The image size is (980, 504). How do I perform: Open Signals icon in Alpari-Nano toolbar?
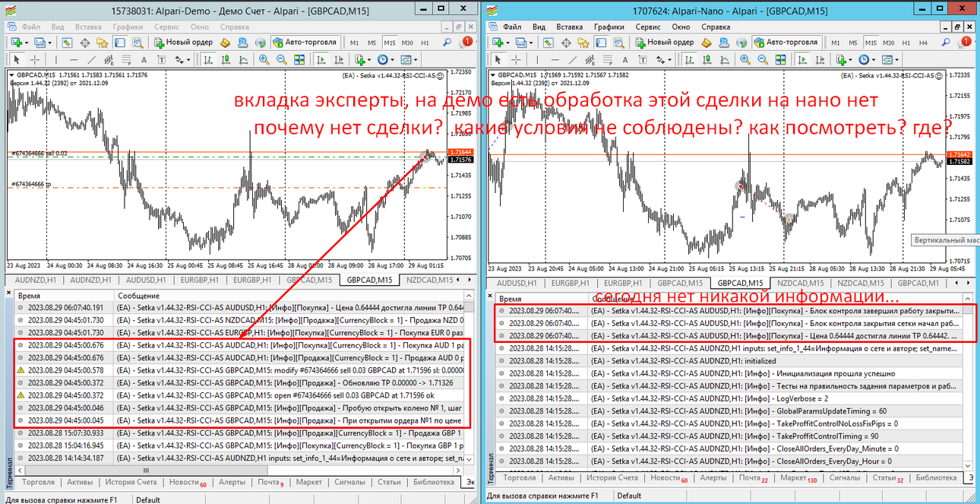(741, 42)
